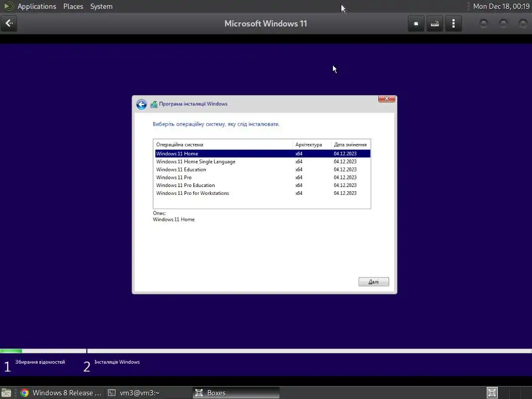The image size is (532, 399).
Task: Click show desktop icon in bottom panel
Action: coord(6,393)
